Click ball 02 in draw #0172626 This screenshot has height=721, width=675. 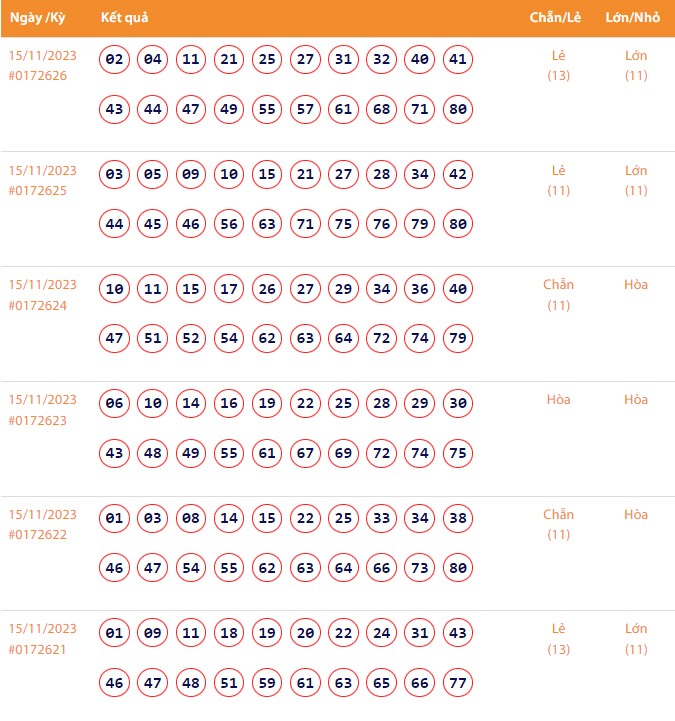coord(115,60)
